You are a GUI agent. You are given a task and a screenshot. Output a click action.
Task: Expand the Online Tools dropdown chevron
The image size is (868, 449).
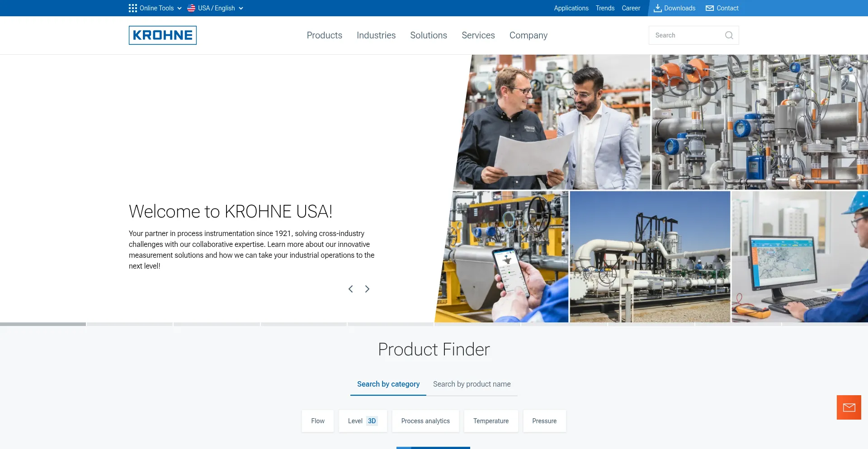tap(179, 8)
